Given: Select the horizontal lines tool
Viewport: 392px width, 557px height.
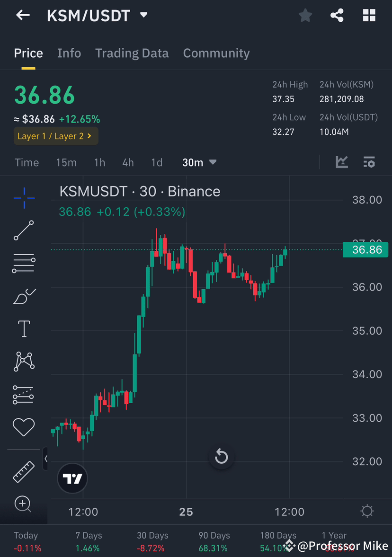Looking at the screenshot, I should (x=24, y=263).
